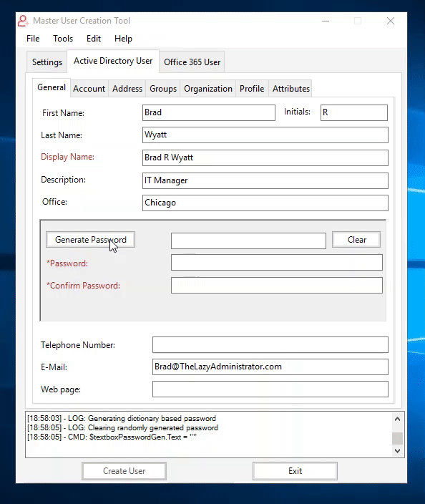The width and height of the screenshot is (425, 504).
Task: Click the Create User button
Action: 124,471
